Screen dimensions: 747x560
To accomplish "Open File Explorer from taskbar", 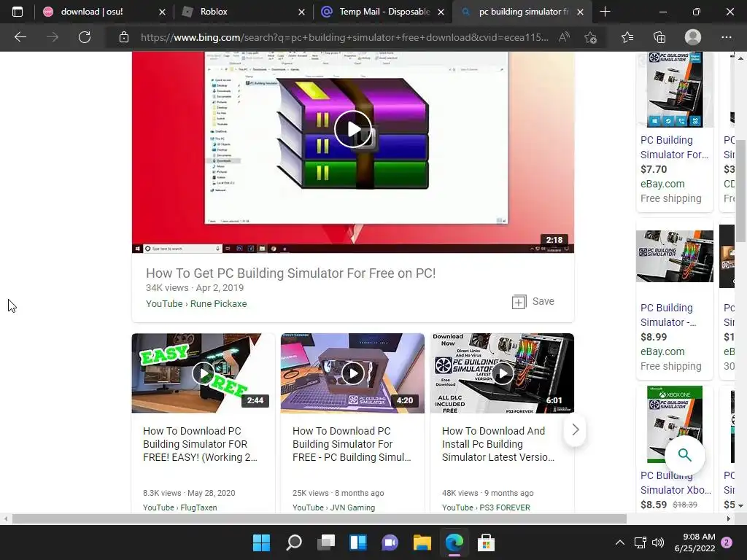I will click(422, 542).
